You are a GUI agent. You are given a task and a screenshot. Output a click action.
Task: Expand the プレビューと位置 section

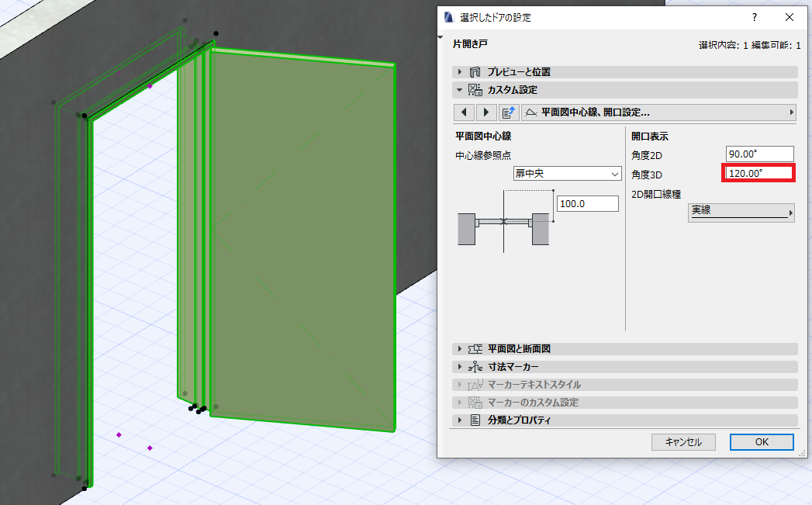(x=459, y=72)
